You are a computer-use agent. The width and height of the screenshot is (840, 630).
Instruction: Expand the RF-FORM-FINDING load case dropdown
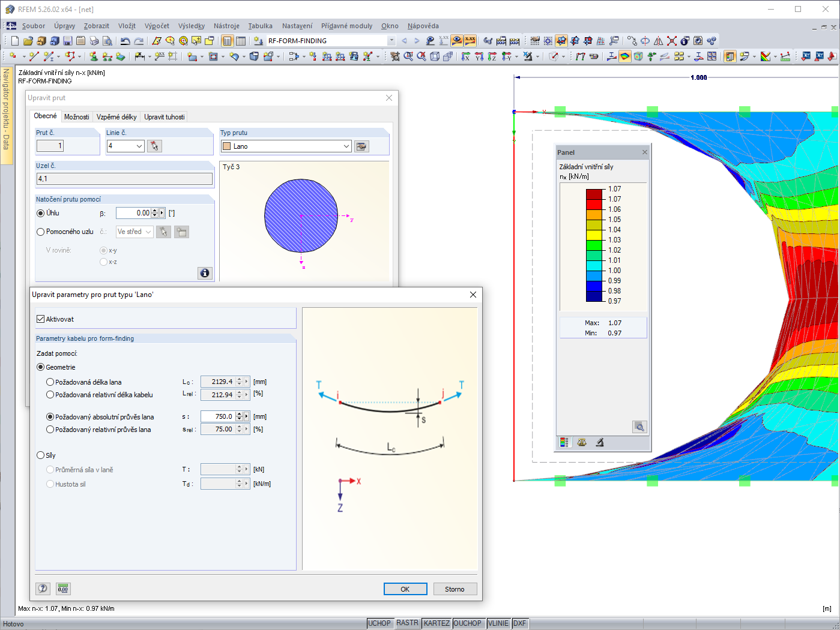(x=391, y=41)
